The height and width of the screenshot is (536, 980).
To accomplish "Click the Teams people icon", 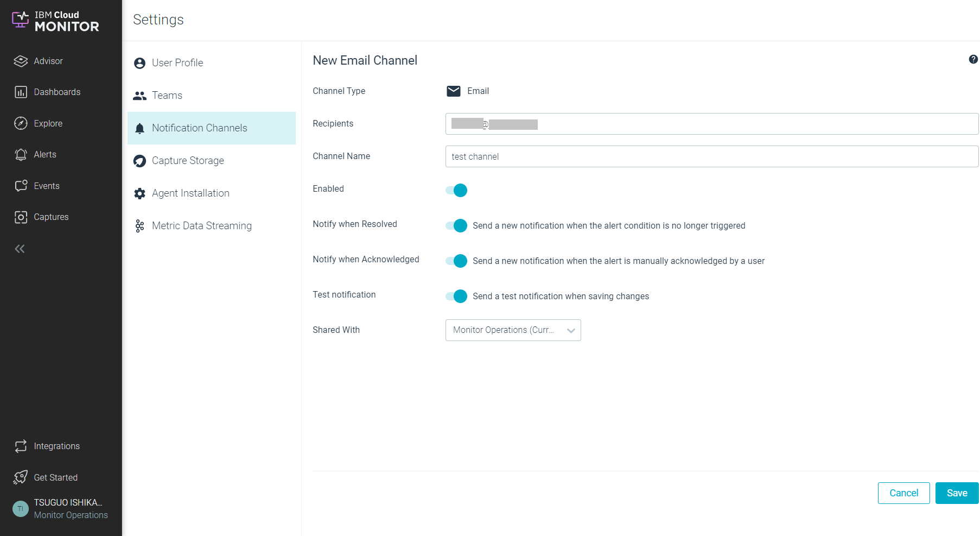I will pos(139,96).
